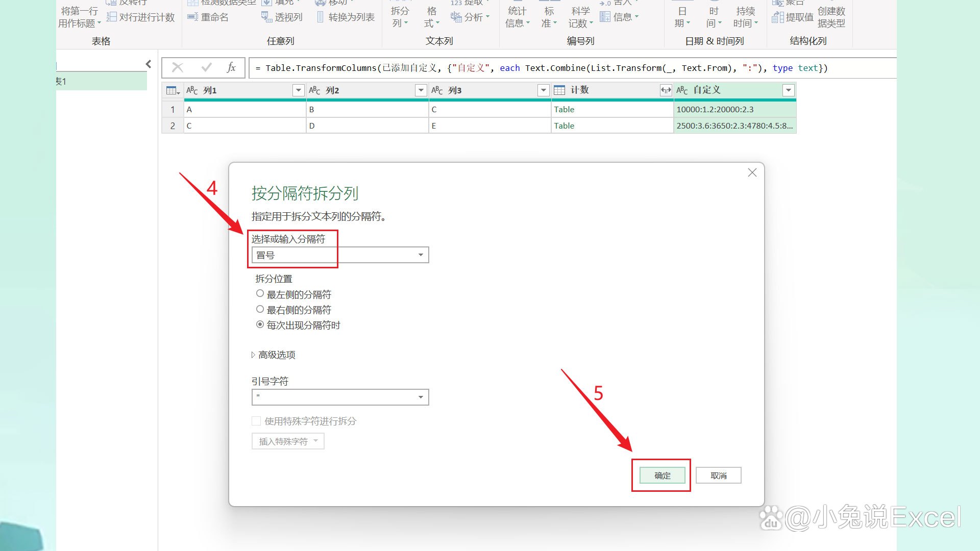
Task: Collapse the queries pane with the chevron
Action: click(x=149, y=64)
